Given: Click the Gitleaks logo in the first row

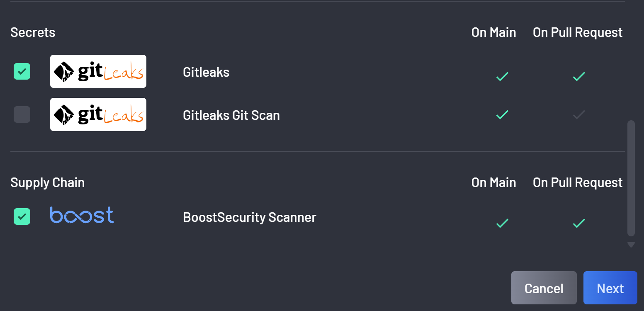Looking at the screenshot, I should pos(98,71).
